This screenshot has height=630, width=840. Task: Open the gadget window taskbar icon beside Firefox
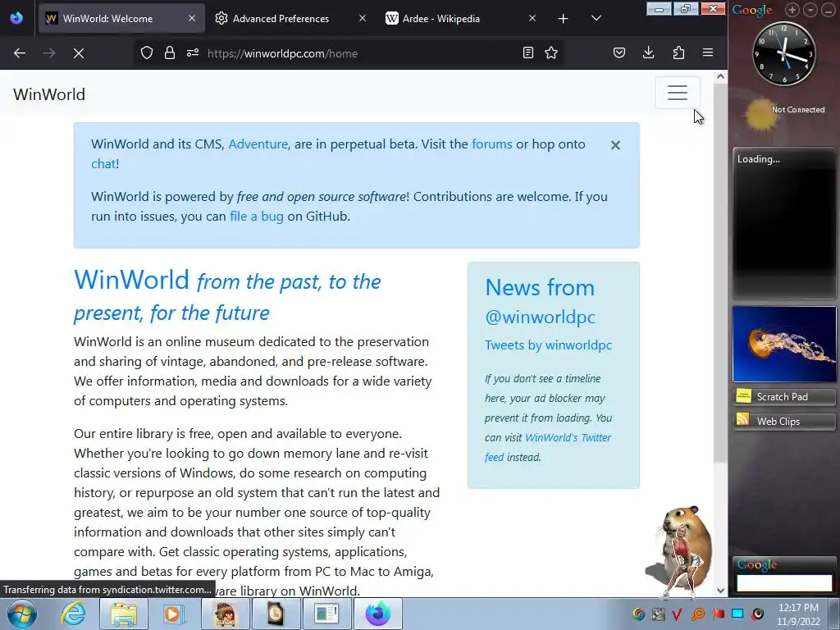click(x=326, y=614)
